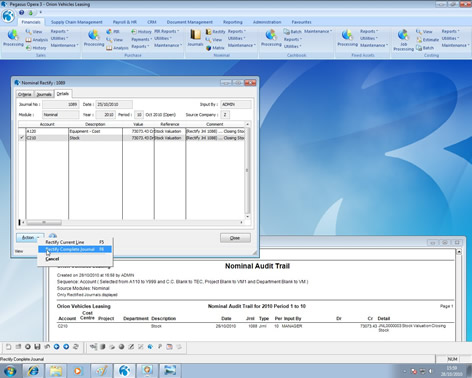Toggle checkmark on the C210 Stock row

click(22, 138)
